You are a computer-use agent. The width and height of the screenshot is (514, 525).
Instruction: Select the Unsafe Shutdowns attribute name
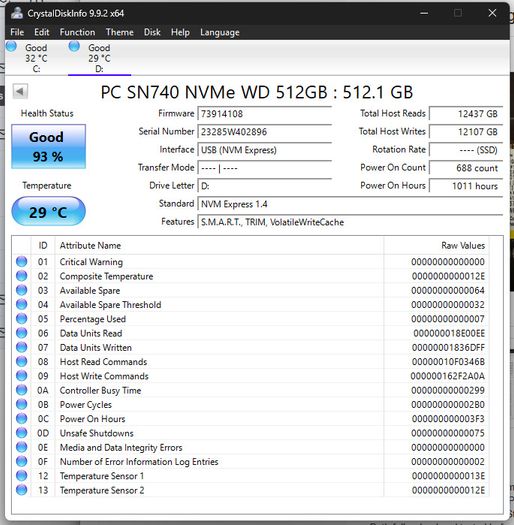pyautogui.click(x=96, y=433)
